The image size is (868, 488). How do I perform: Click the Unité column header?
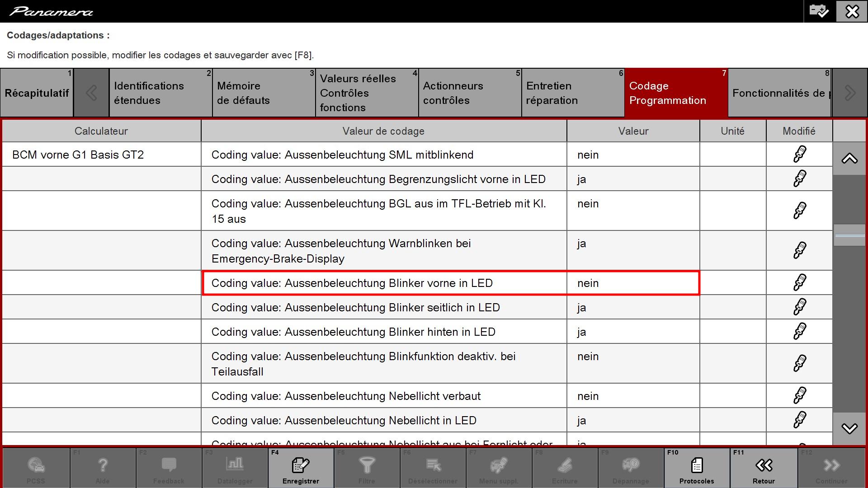click(732, 131)
